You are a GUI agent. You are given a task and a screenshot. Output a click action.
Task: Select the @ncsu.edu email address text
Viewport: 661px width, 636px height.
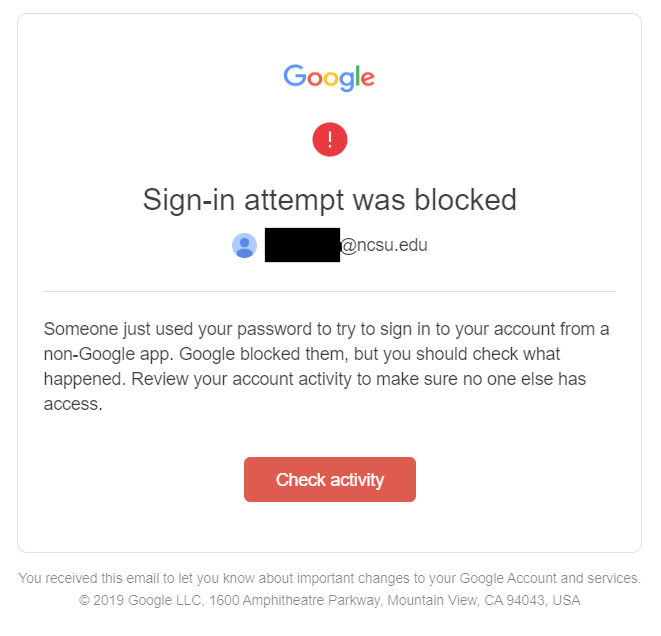pyautogui.click(x=384, y=245)
